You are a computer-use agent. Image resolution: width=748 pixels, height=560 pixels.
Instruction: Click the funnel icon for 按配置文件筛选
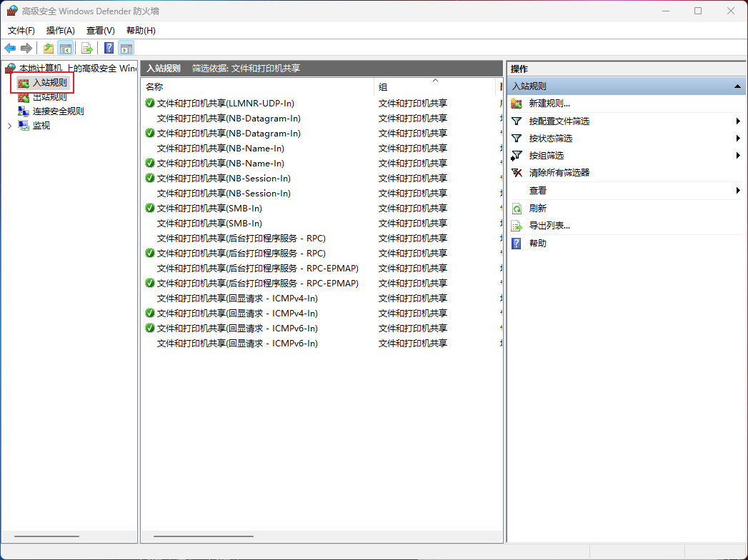517,121
